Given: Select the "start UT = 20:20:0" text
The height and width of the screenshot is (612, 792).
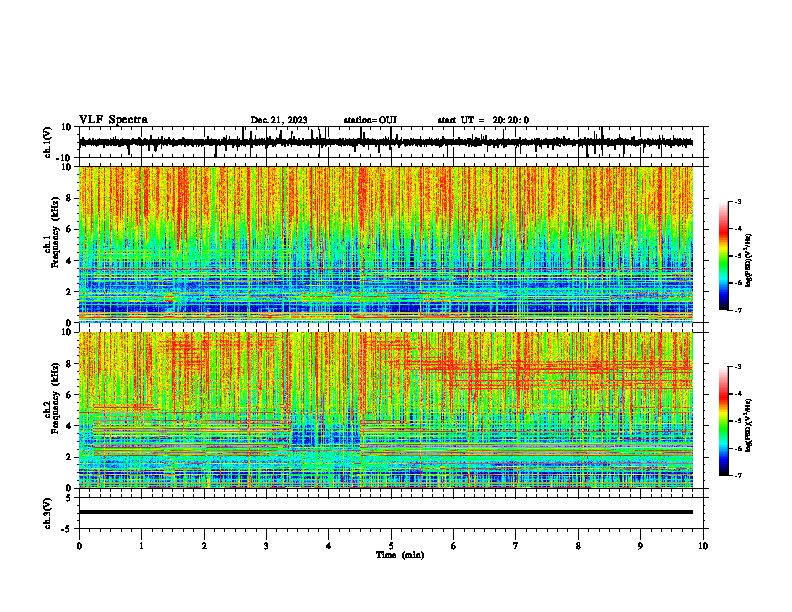Looking at the screenshot, I should click(x=483, y=120).
